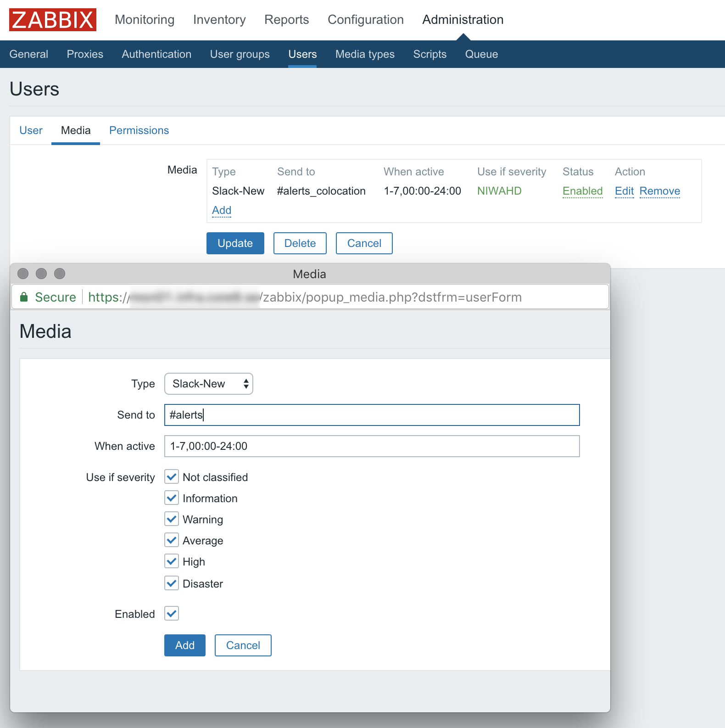Open the Monitoring top menu
The image size is (725, 728).
coord(145,20)
